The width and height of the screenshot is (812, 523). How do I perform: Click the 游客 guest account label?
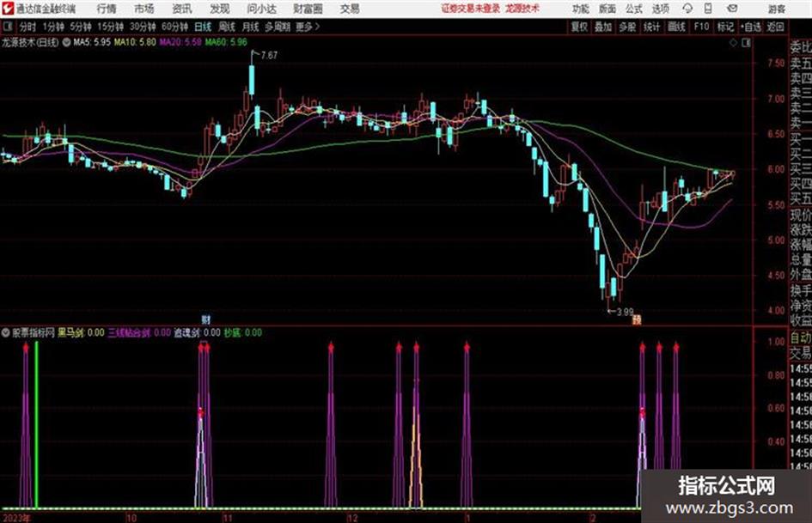point(776,9)
